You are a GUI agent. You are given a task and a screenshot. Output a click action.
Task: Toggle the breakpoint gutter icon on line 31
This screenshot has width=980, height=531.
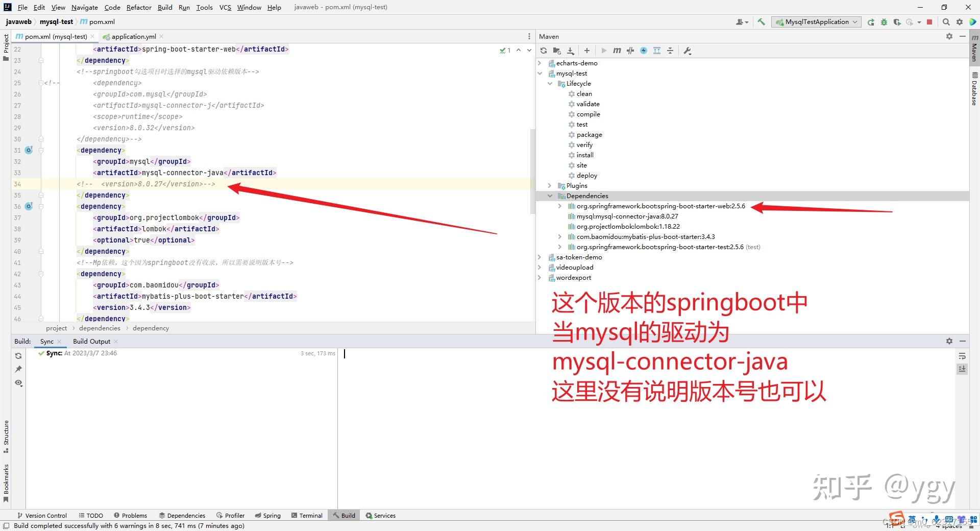tap(29, 150)
